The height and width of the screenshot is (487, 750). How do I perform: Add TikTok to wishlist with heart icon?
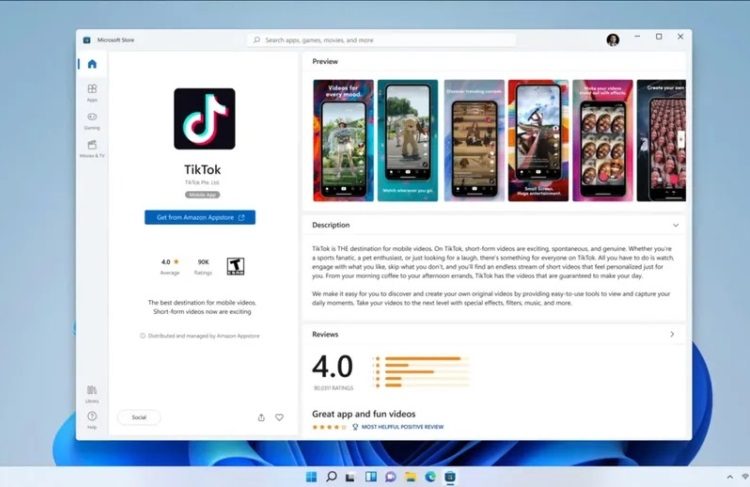tap(280, 417)
